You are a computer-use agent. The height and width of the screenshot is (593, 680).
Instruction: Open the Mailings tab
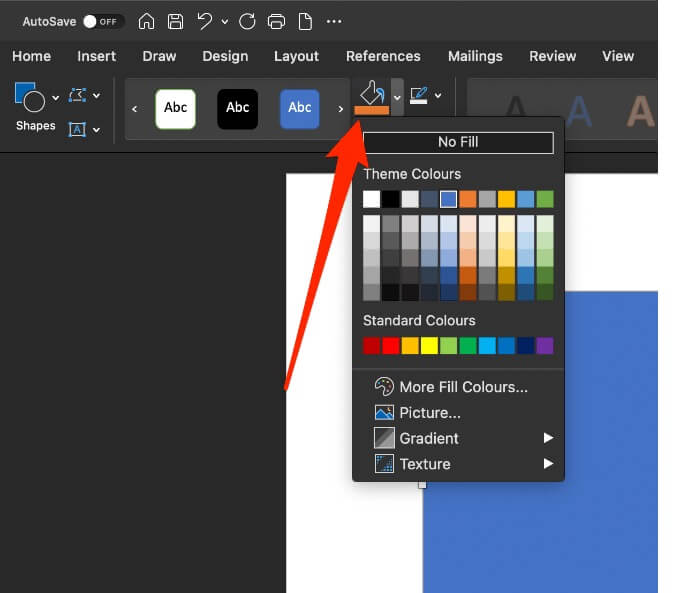pyautogui.click(x=476, y=56)
